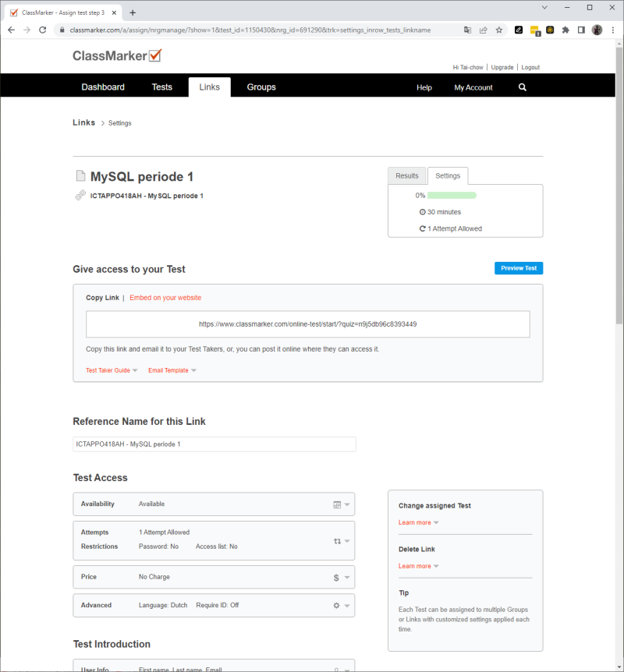This screenshot has width=624, height=672.
Task: Click the site lock icon in address bar
Action: 62,30
